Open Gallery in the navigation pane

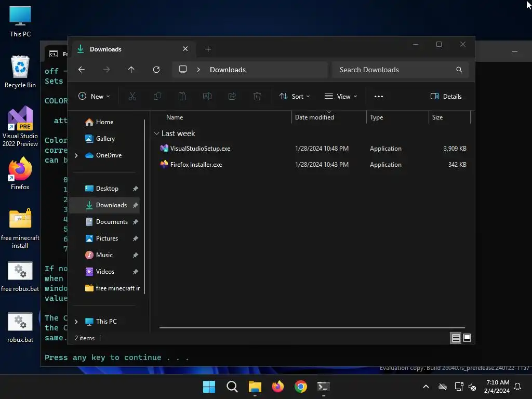click(x=105, y=138)
